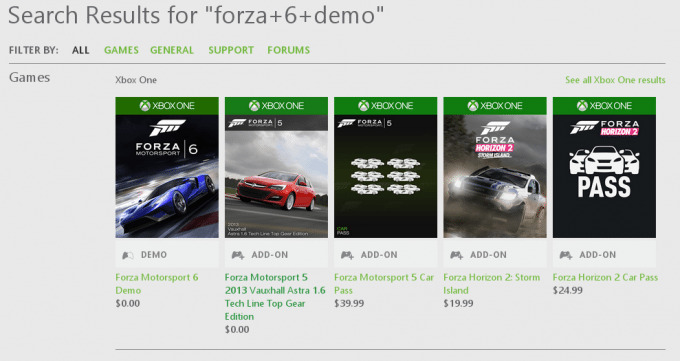Open the Forza Motorsport 6 Demo title link
The width and height of the screenshot is (680, 361).
point(157,284)
